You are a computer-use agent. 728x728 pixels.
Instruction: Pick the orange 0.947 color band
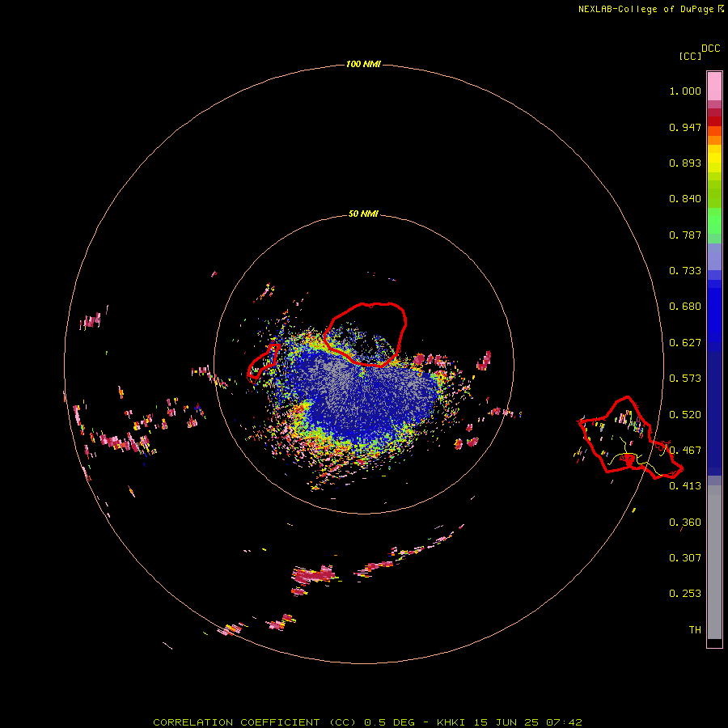tap(714, 131)
